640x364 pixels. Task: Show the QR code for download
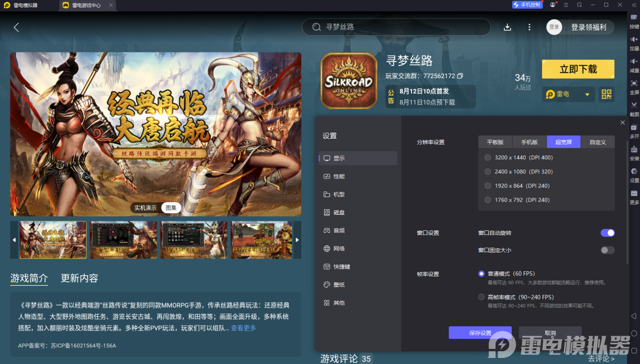coord(606,94)
